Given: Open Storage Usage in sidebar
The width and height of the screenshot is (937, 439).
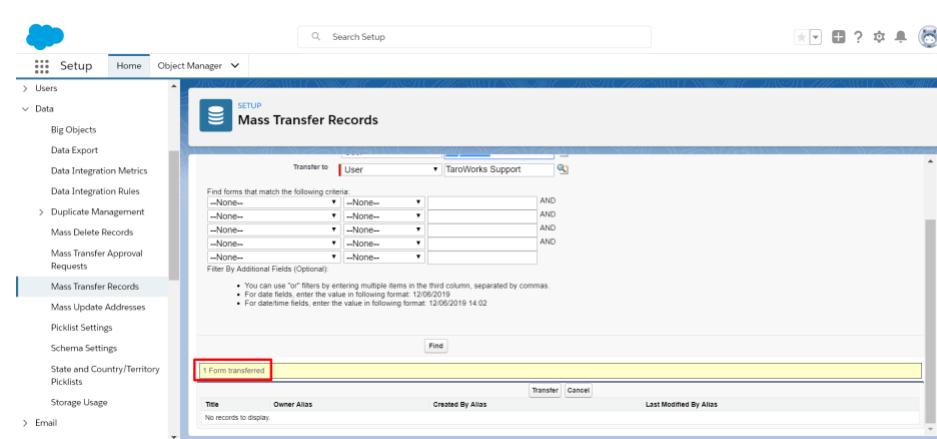Looking at the screenshot, I should (x=79, y=403).
